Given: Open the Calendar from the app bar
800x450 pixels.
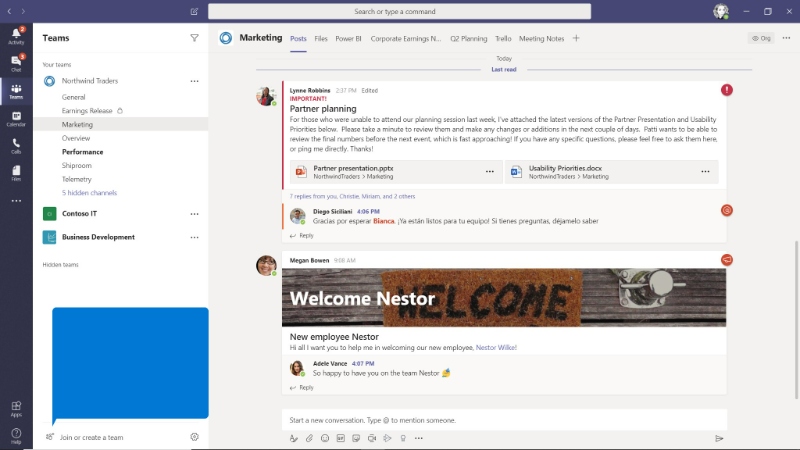Looking at the screenshot, I should (x=16, y=118).
